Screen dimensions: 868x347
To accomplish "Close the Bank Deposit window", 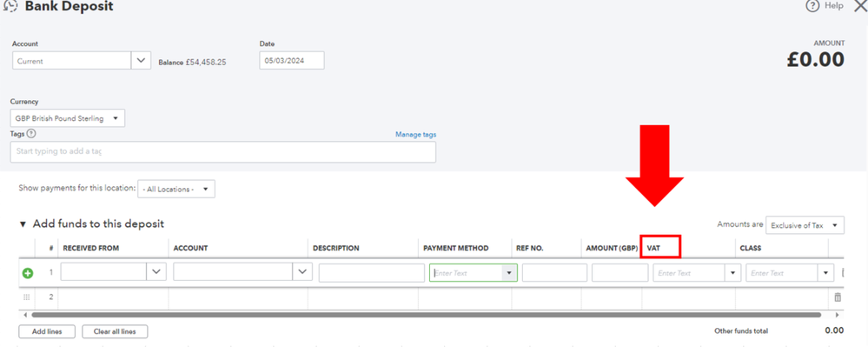I will pyautogui.click(x=861, y=6).
